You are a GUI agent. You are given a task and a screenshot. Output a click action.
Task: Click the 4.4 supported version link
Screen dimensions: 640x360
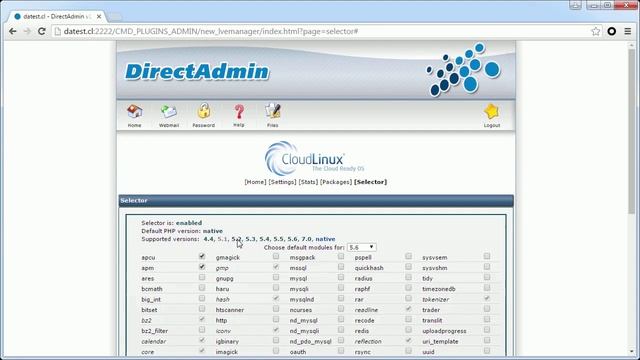point(208,239)
